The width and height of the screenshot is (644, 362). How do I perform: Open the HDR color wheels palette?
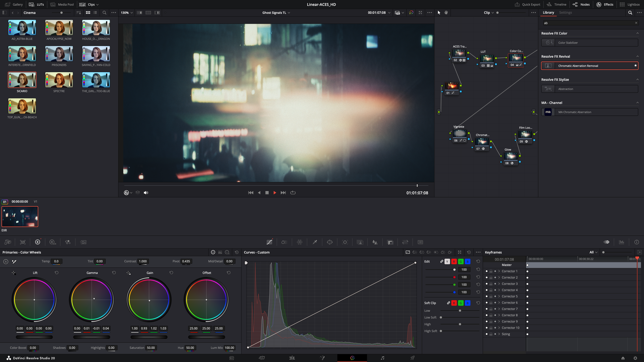click(x=53, y=242)
